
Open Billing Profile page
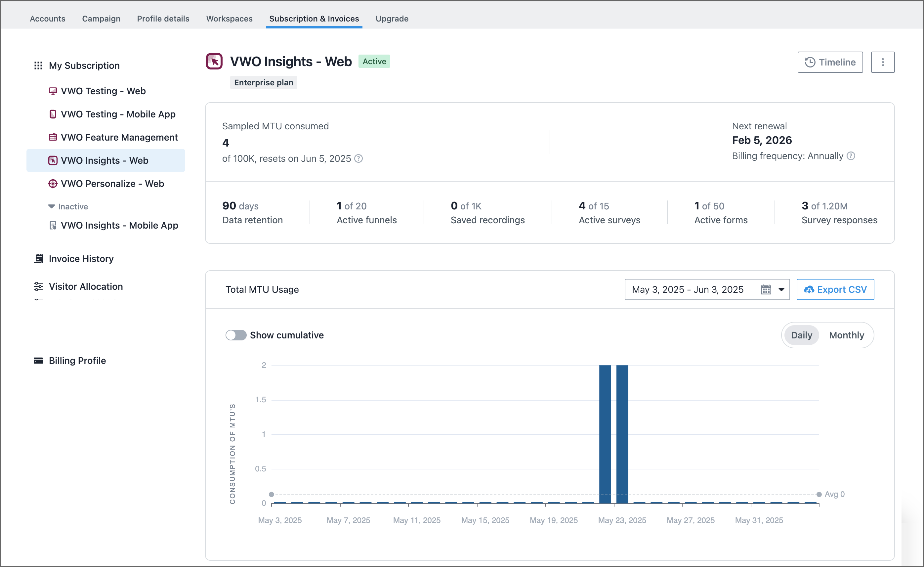pos(77,361)
